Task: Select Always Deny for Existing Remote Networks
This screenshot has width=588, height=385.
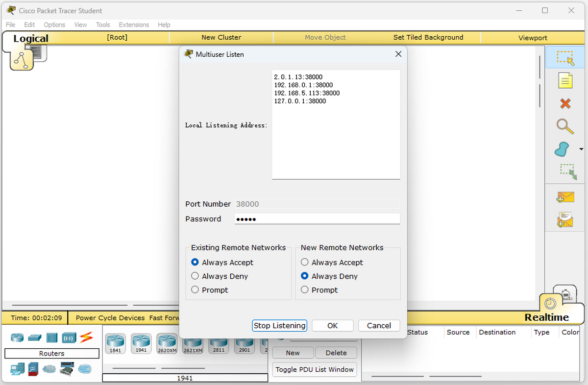Action: (x=195, y=276)
